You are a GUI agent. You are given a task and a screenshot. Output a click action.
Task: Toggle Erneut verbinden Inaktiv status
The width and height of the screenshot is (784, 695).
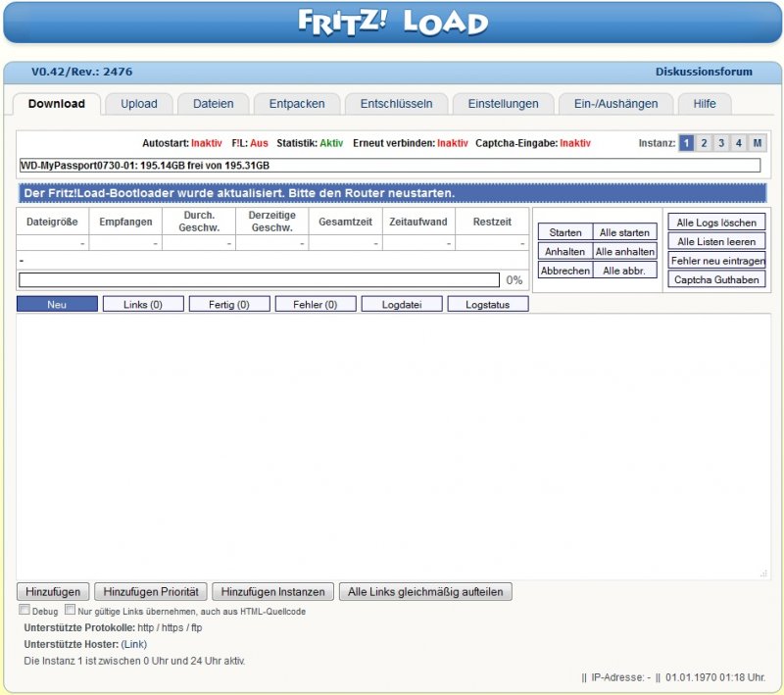point(453,143)
